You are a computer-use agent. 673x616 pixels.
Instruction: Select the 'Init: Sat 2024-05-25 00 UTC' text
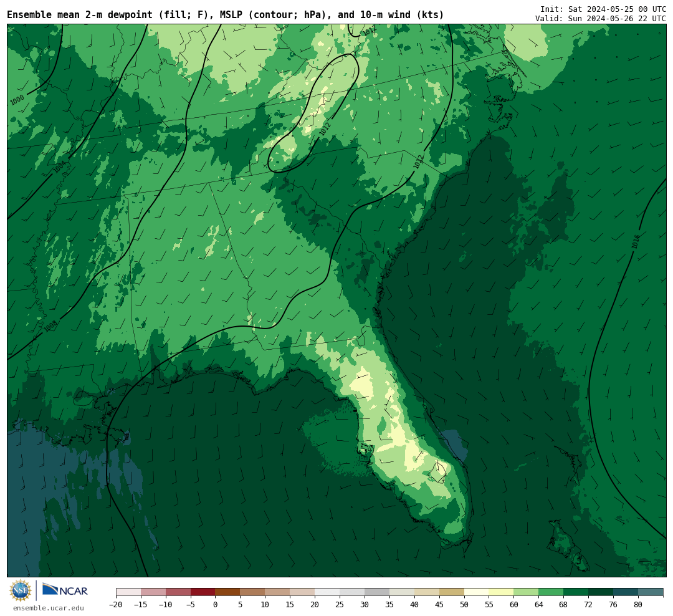click(x=603, y=9)
